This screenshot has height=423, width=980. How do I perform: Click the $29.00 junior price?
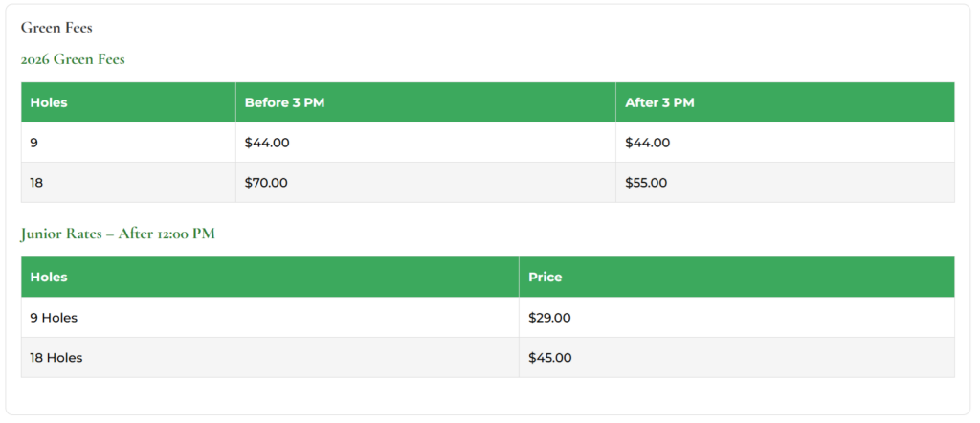point(549,317)
